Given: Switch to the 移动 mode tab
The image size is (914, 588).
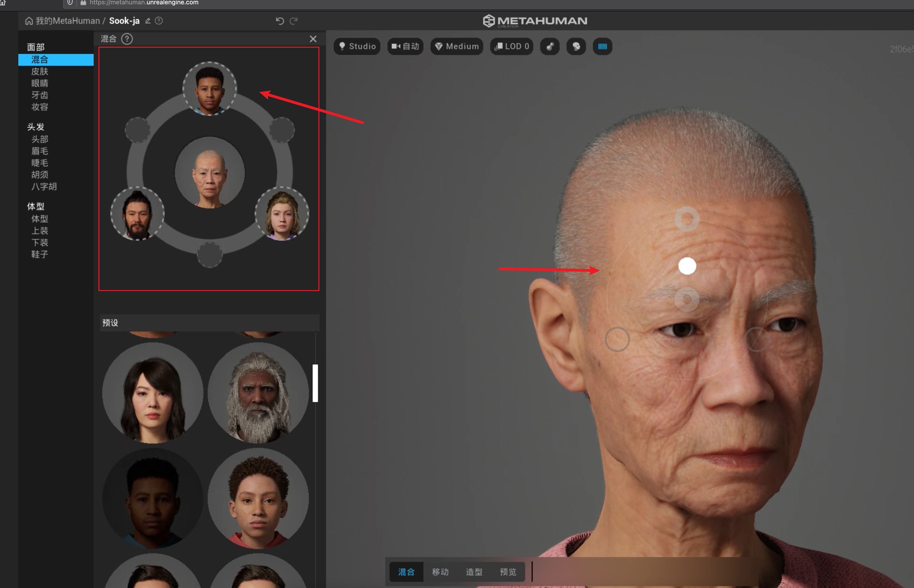Looking at the screenshot, I should pyautogui.click(x=440, y=572).
